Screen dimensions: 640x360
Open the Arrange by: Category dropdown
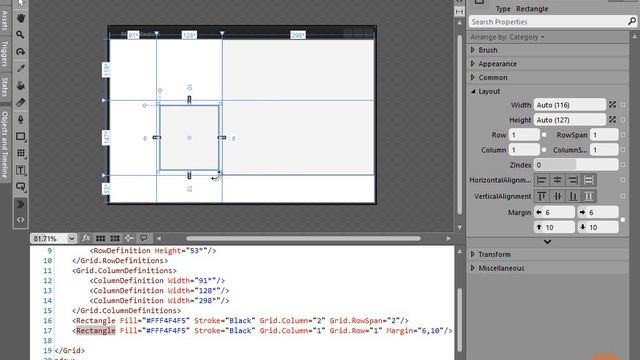pyautogui.click(x=507, y=37)
